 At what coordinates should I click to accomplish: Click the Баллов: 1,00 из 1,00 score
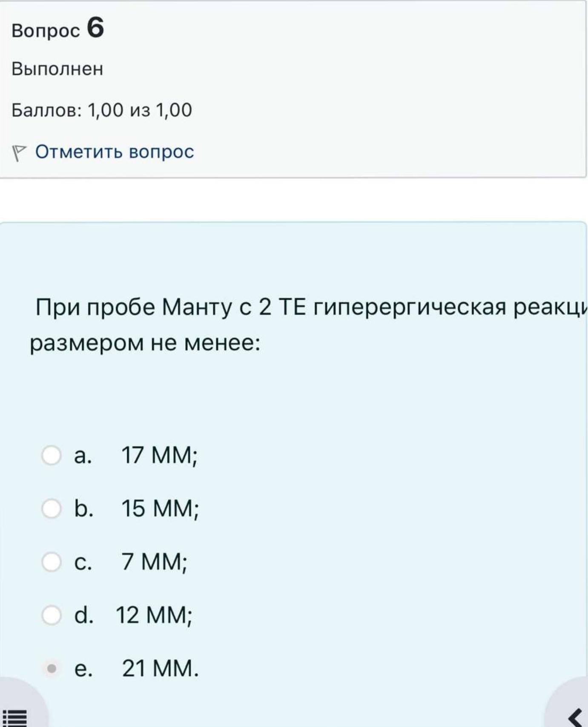click(x=102, y=110)
